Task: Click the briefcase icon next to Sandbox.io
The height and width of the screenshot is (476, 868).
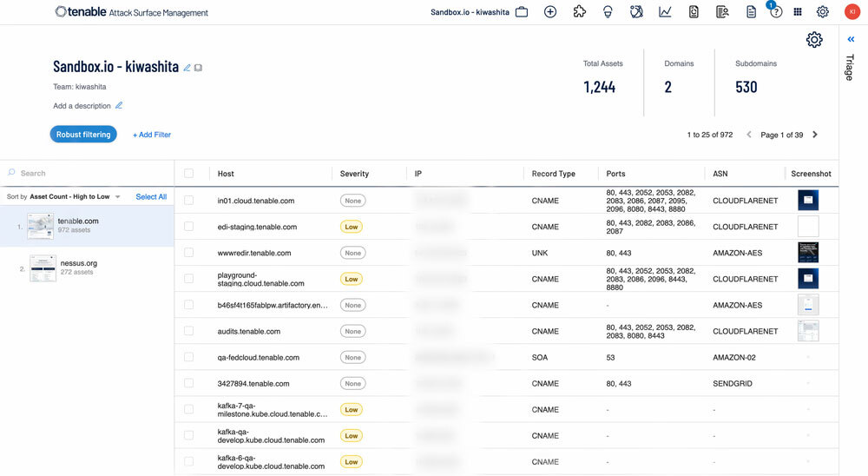Action: (x=522, y=12)
